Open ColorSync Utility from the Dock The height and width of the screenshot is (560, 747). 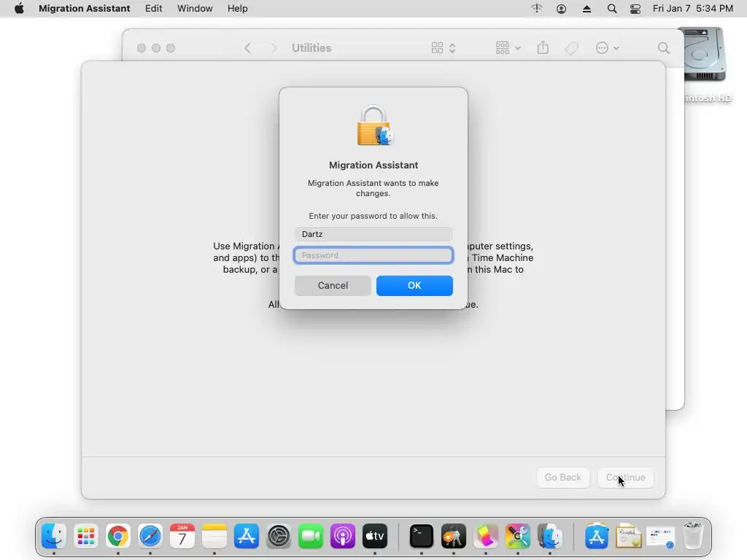518,536
